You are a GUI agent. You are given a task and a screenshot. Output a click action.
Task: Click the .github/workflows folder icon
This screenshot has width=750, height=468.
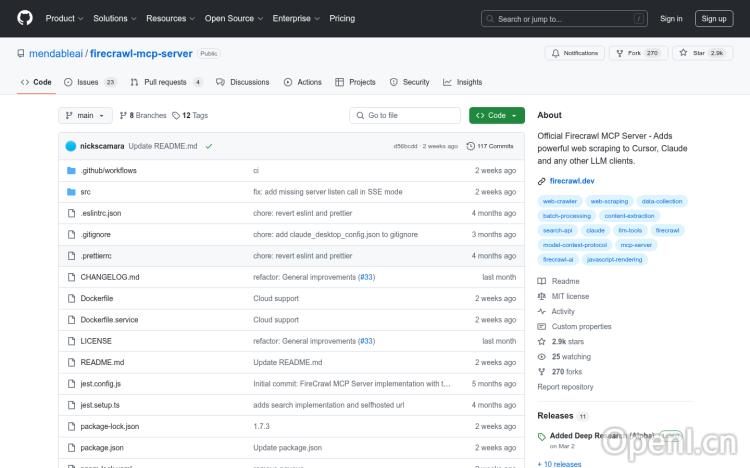(71, 171)
